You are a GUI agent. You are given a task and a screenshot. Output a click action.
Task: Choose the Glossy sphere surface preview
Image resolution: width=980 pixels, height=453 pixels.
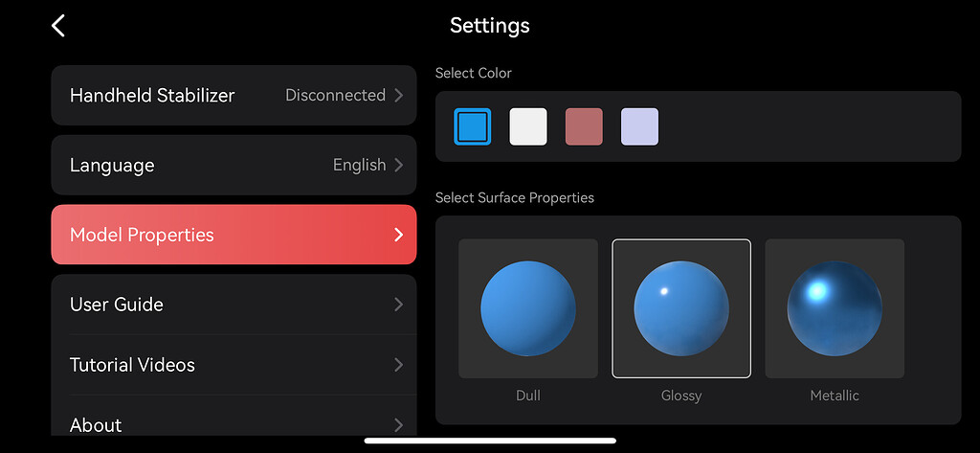click(x=681, y=308)
